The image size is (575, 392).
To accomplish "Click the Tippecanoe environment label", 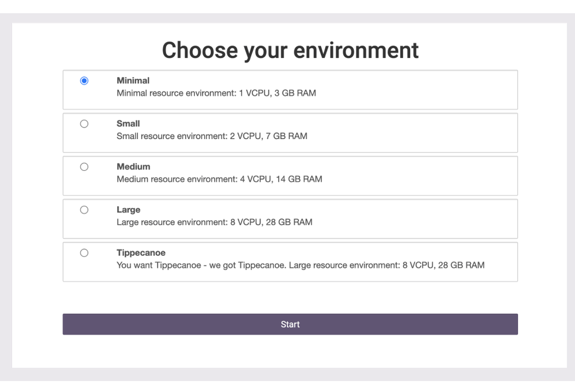I will click(141, 253).
